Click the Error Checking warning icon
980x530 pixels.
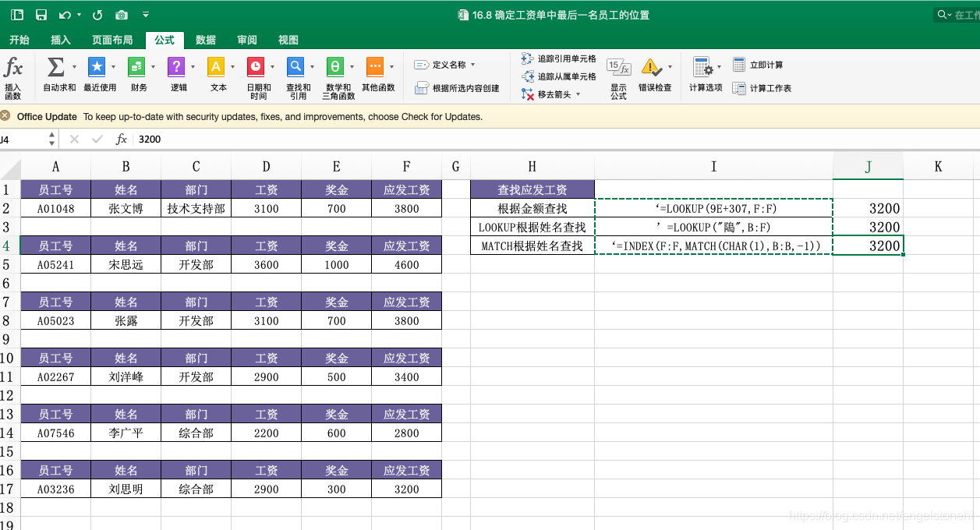pos(651,68)
